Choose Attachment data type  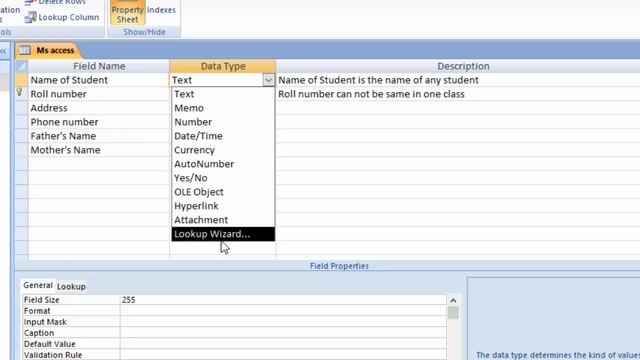pyautogui.click(x=223, y=220)
